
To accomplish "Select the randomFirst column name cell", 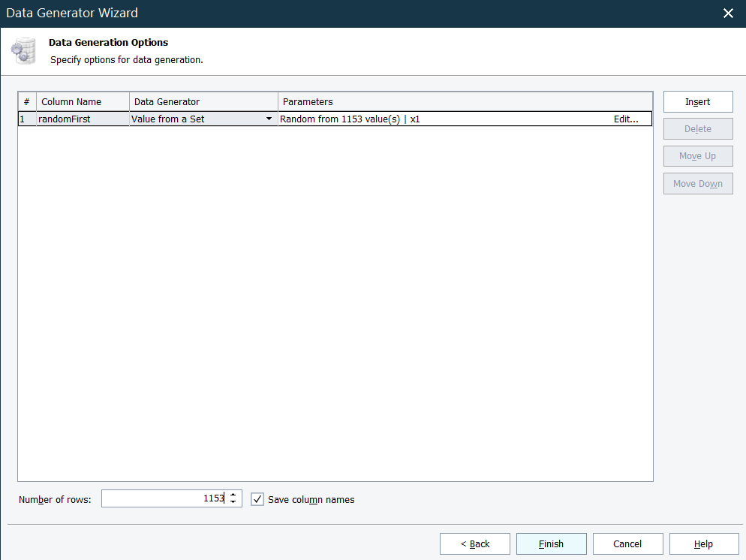I will [83, 119].
